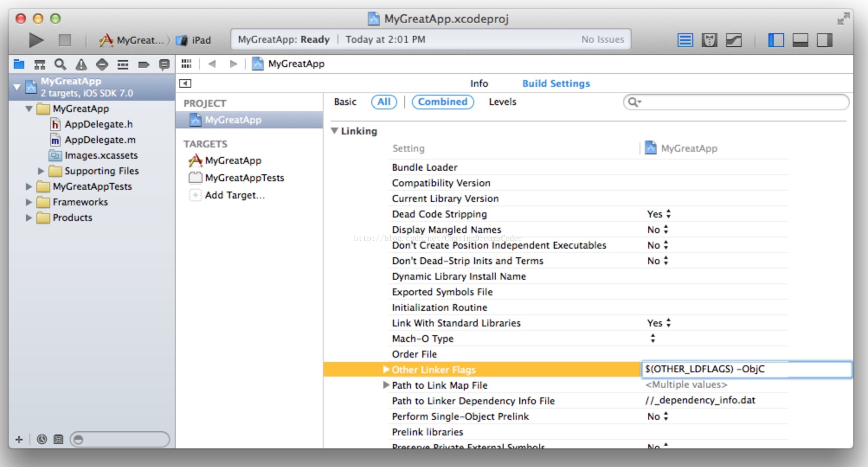The height and width of the screenshot is (467, 868).
Task: Expand Other Linker Flags row
Action: tap(386, 369)
